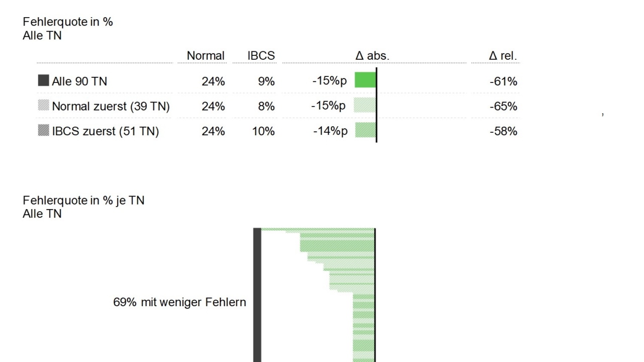Click the IBCS column header

(261, 56)
